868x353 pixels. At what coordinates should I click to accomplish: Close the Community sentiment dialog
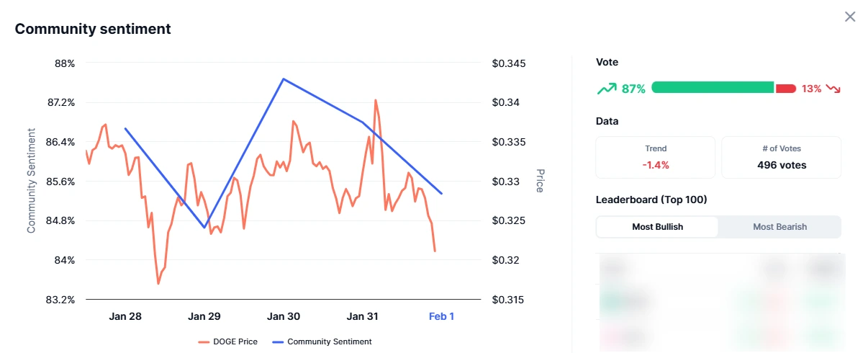coord(850,17)
